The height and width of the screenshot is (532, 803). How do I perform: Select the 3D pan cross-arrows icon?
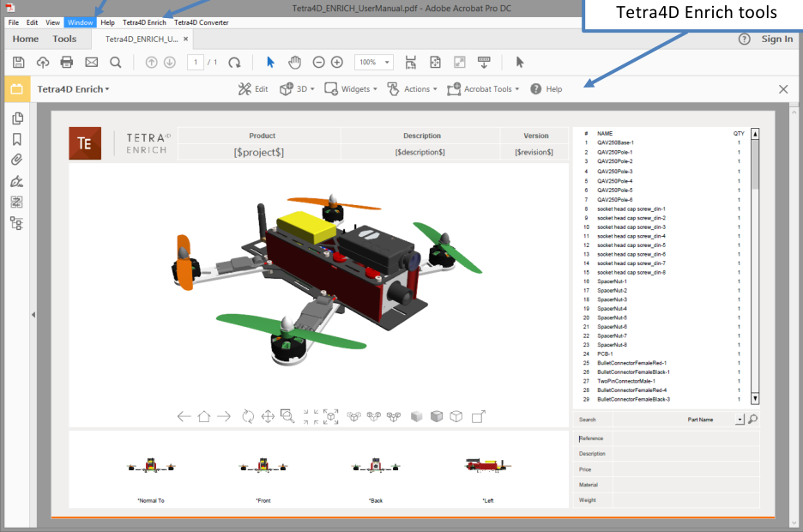pyautogui.click(x=268, y=416)
